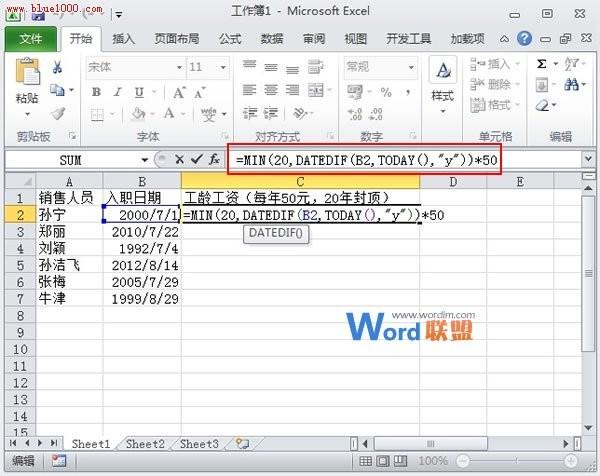Click Comma Style icon

tap(408, 92)
